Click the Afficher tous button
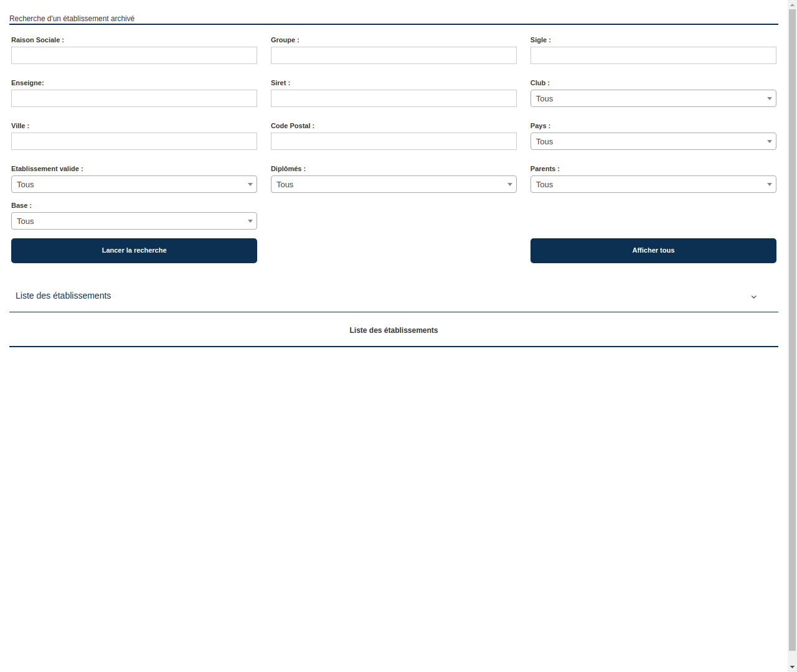This screenshot has height=672, width=797. [x=653, y=250]
